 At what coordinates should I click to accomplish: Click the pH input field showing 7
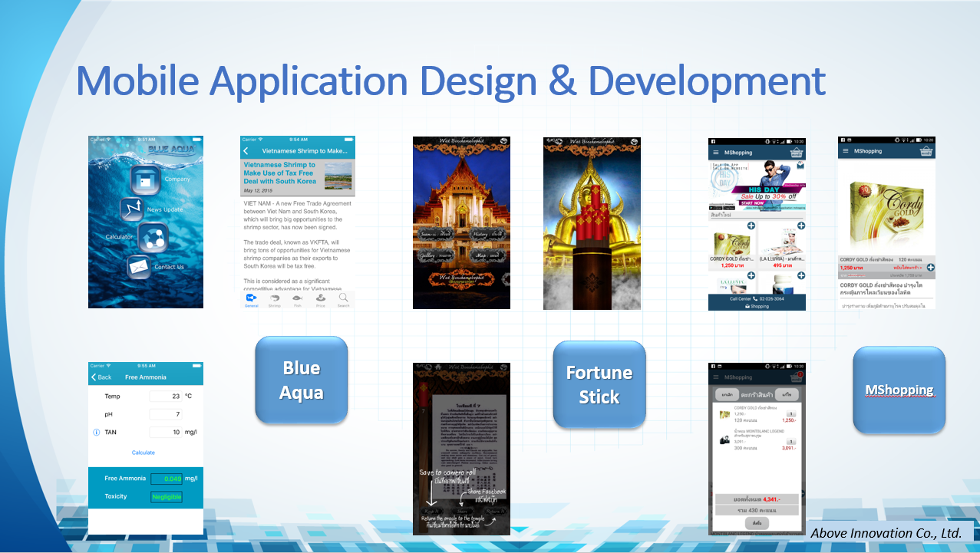[x=165, y=414]
